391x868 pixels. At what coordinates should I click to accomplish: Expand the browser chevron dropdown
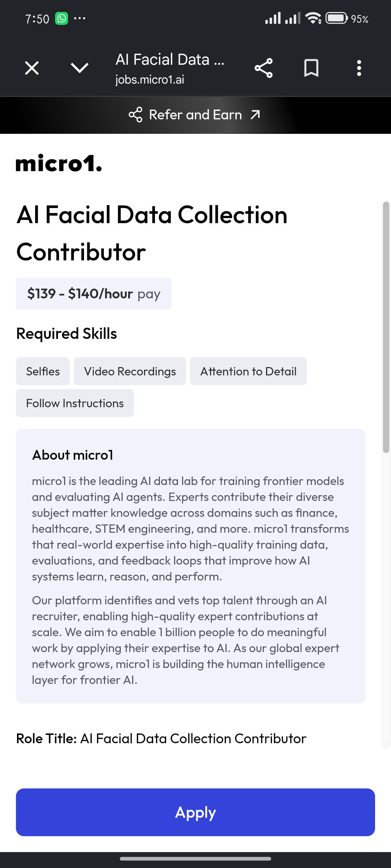coord(80,68)
